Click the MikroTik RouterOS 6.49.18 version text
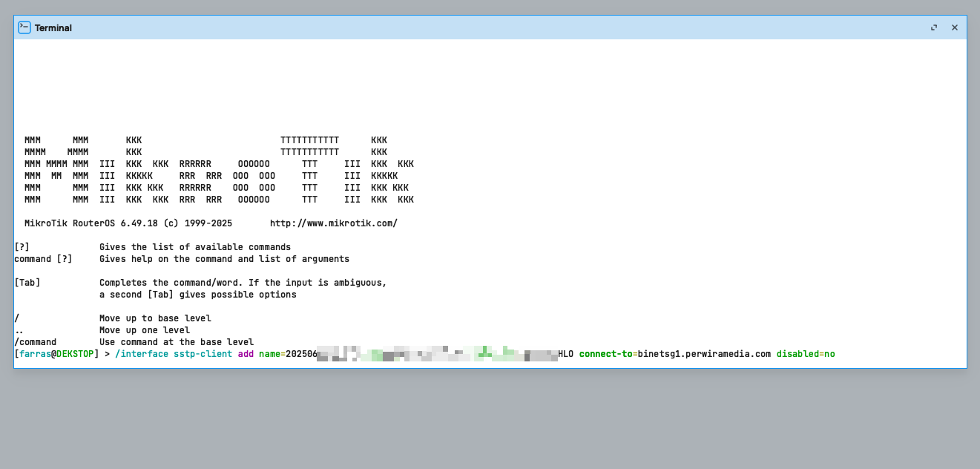 pos(128,223)
